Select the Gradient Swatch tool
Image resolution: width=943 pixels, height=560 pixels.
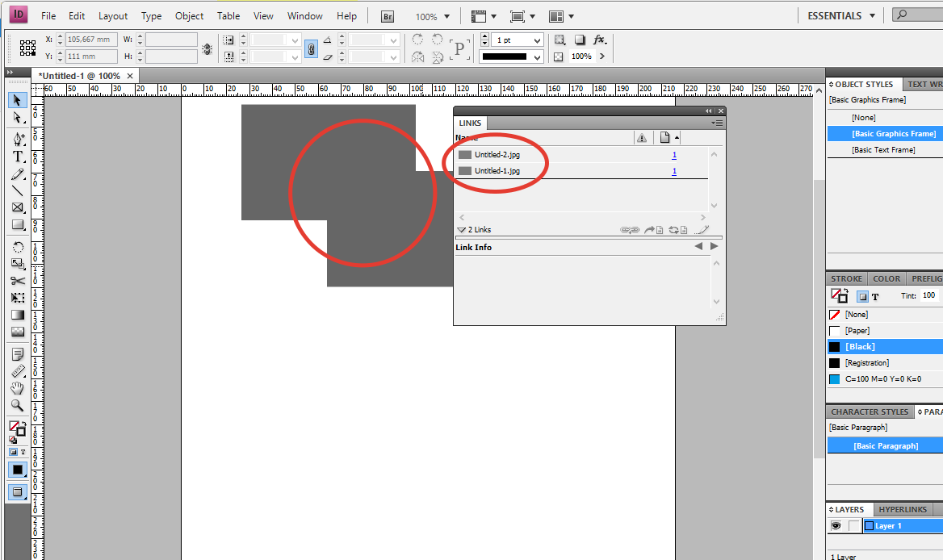coord(18,315)
